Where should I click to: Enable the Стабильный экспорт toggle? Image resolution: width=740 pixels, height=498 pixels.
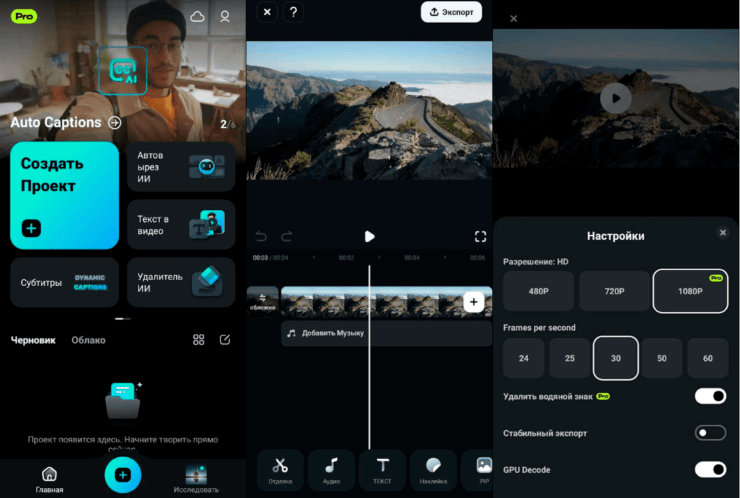tap(710, 433)
